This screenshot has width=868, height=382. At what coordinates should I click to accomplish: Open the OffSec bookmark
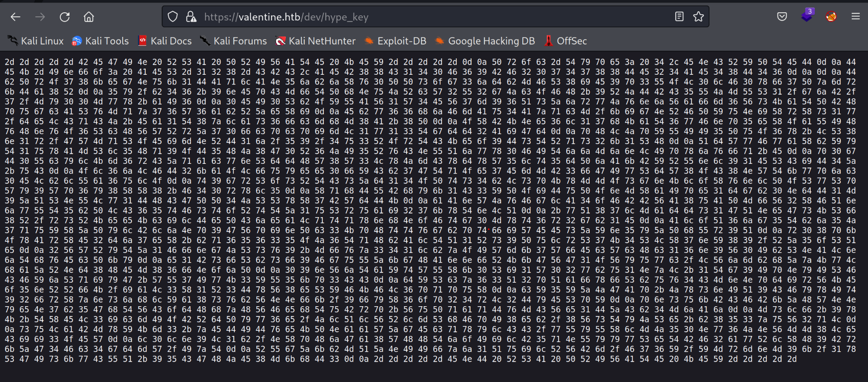pos(565,41)
